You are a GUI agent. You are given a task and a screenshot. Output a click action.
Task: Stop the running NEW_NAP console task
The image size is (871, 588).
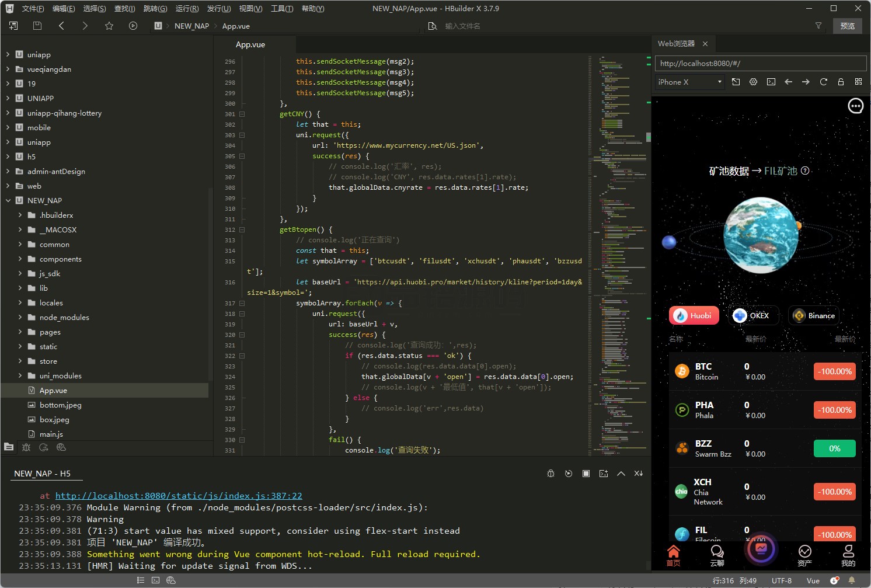586,474
